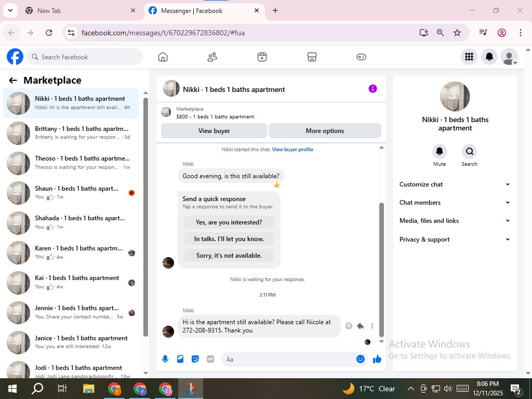The height and width of the screenshot is (399, 532).
Task: Record a voice clip with microphone icon
Action: (x=165, y=359)
